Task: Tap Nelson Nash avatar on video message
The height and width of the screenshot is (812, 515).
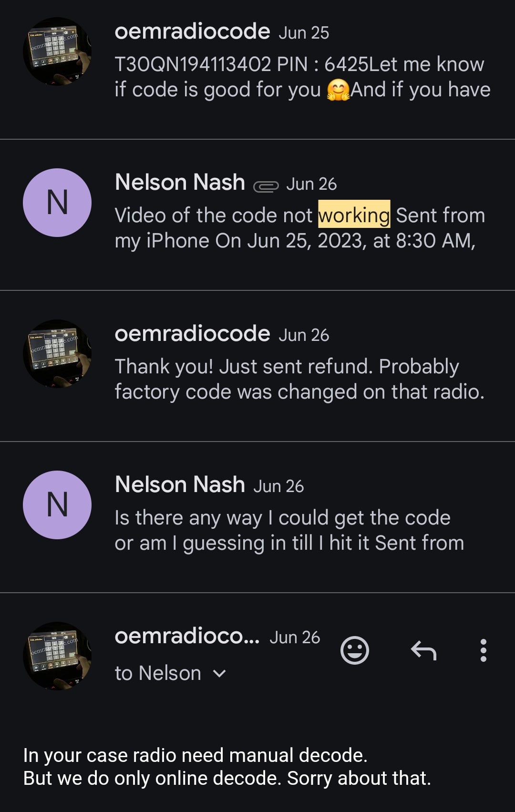Action: (x=57, y=203)
